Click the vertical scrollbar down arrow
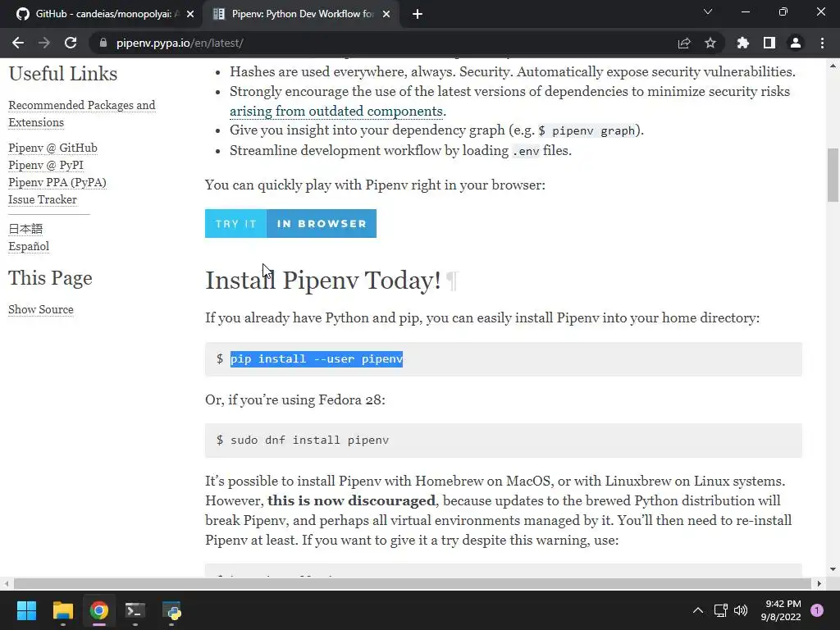840x630 pixels. point(833,569)
